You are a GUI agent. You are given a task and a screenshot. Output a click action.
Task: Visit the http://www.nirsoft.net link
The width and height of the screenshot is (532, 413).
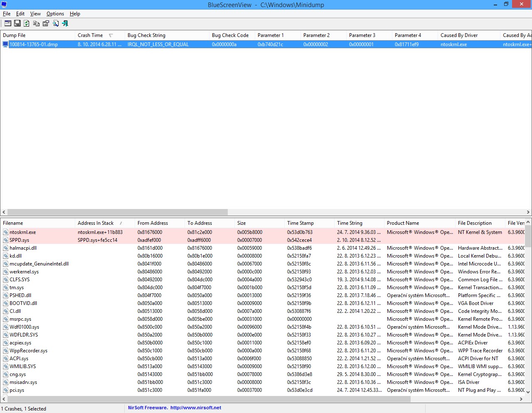tap(196, 408)
